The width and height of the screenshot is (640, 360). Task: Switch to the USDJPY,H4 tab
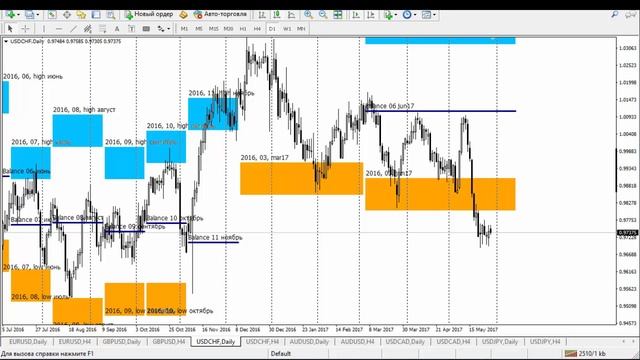coord(545,342)
